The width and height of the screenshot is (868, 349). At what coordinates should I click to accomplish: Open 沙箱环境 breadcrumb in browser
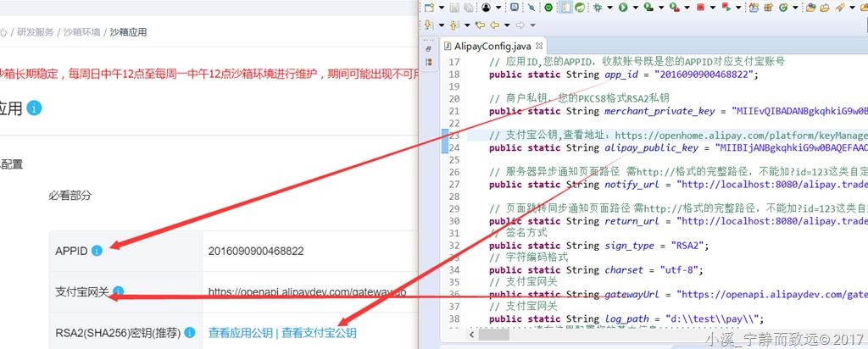(x=82, y=32)
